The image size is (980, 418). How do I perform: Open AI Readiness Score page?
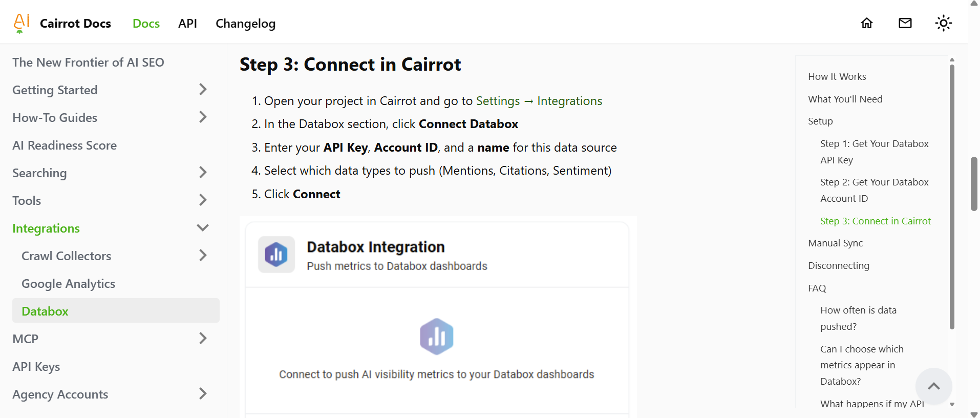point(65,145)
